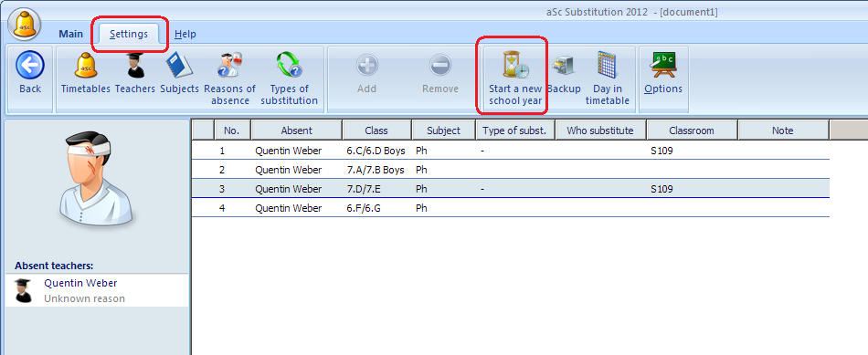Screen dimensions: 868x355
Task: Click row number 4 cell
Action: pos(222,208)
